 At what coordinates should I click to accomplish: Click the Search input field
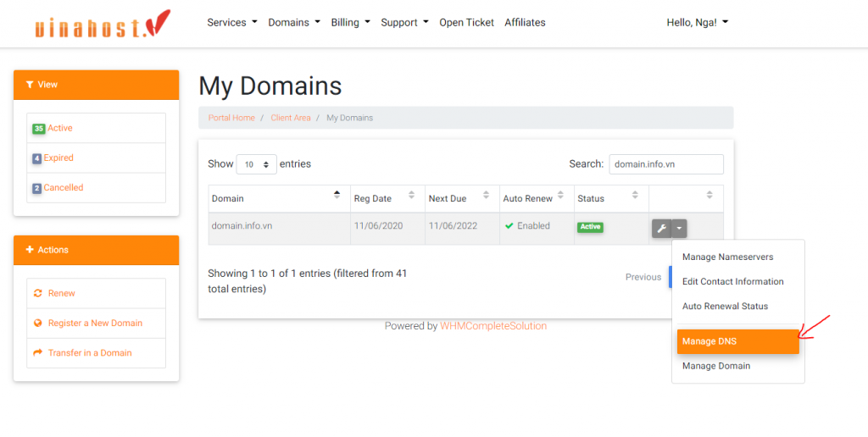pyautogui.click(x=665, y=164)
